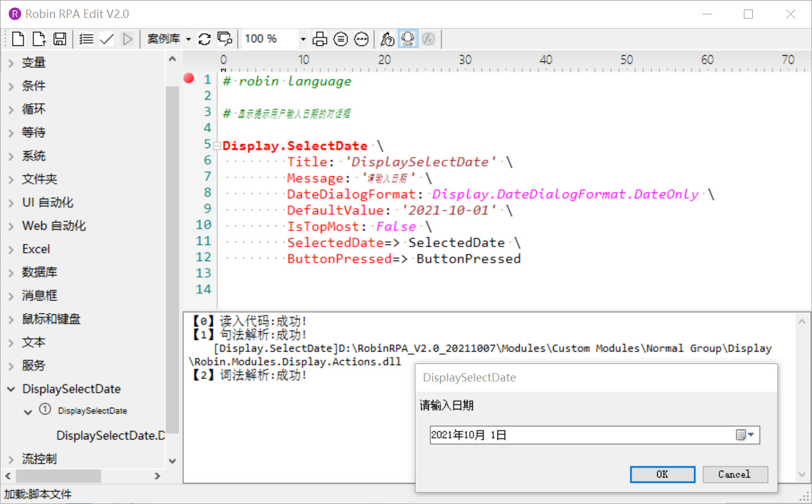The width and height of the screenshot is (812, 504).
Task: Click the Title: 'DisplaySelectDate' code line
Action: 399,162
